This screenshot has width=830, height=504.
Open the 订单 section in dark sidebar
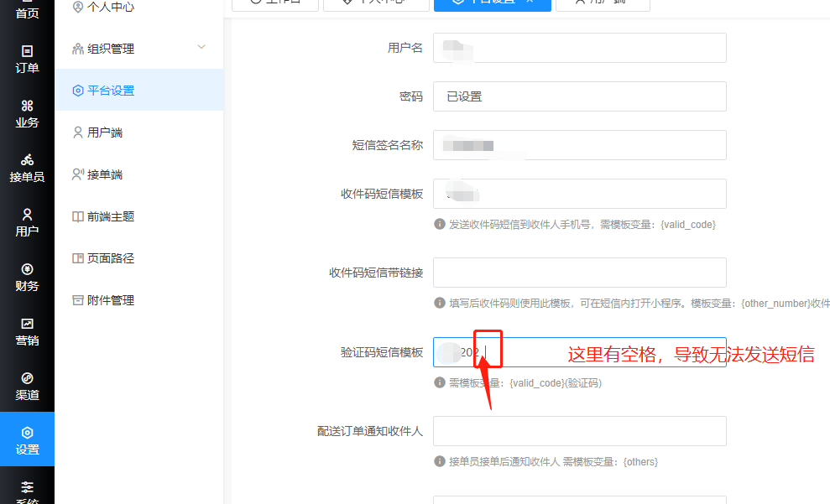pyautogui.click(x=27, y=60)
